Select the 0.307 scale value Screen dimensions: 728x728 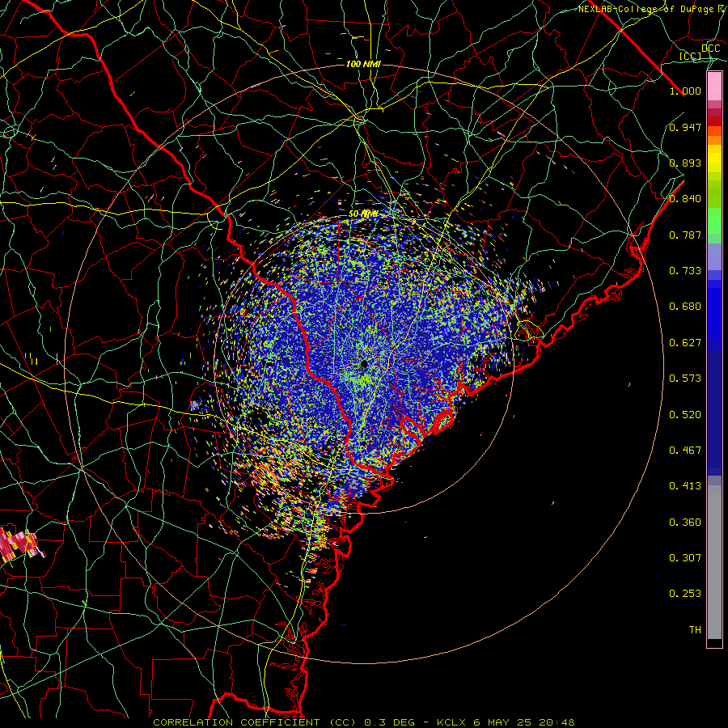pyautogui.click(x=685, y=558)
